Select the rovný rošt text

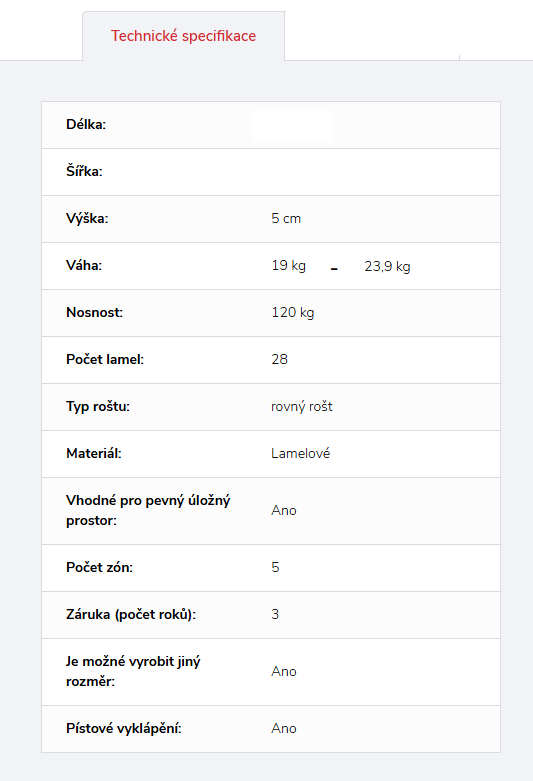point(302,407)
